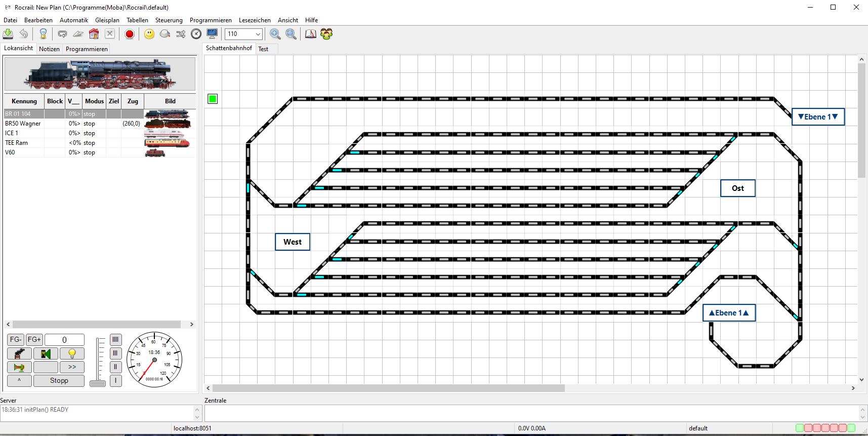Click the clock icon in the toolbar
The height and width of the screenshot is (436, 868).
[196, 34]
